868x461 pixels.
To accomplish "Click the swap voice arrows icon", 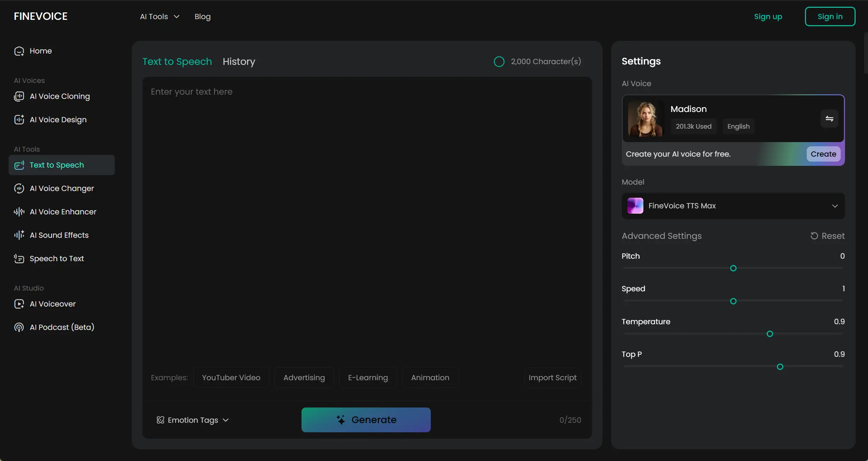I will coord(829,119).
